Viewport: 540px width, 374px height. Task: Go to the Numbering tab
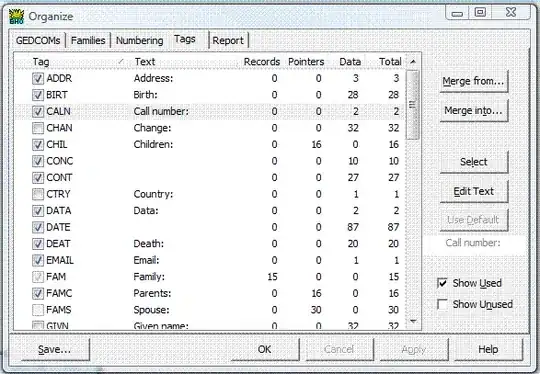tap(139, 41)
